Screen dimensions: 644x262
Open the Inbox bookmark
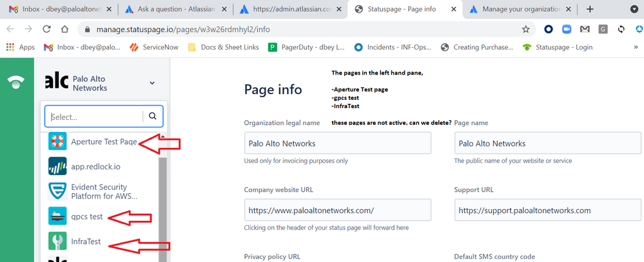click(x=82, y=47)
